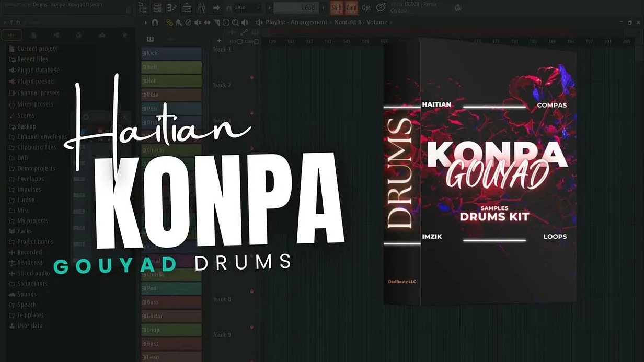
Task: Open the playlist options menu arrow
Action: point(146,22)
